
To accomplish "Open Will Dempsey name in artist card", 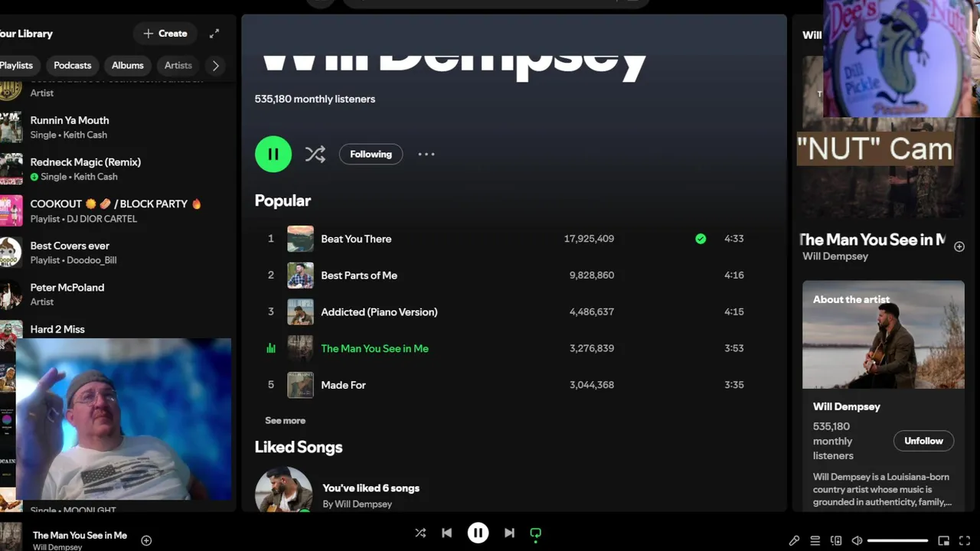I will click(x=846, y=406).
